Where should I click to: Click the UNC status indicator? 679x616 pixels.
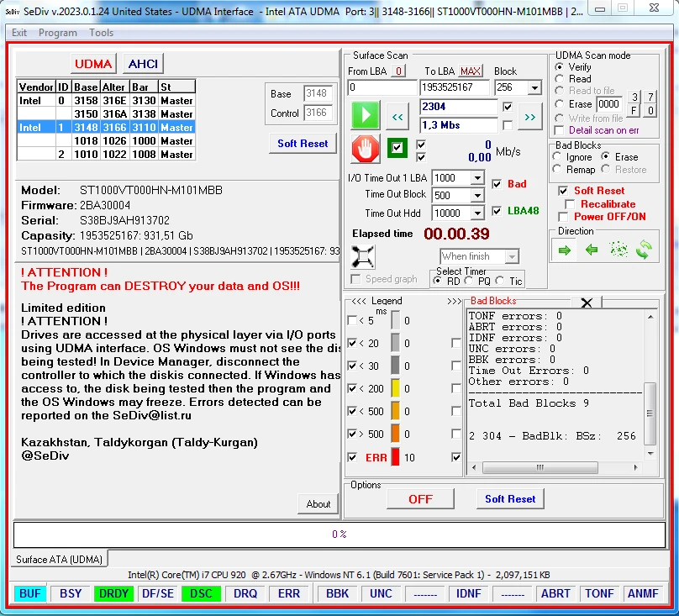[x=381, y=593]
